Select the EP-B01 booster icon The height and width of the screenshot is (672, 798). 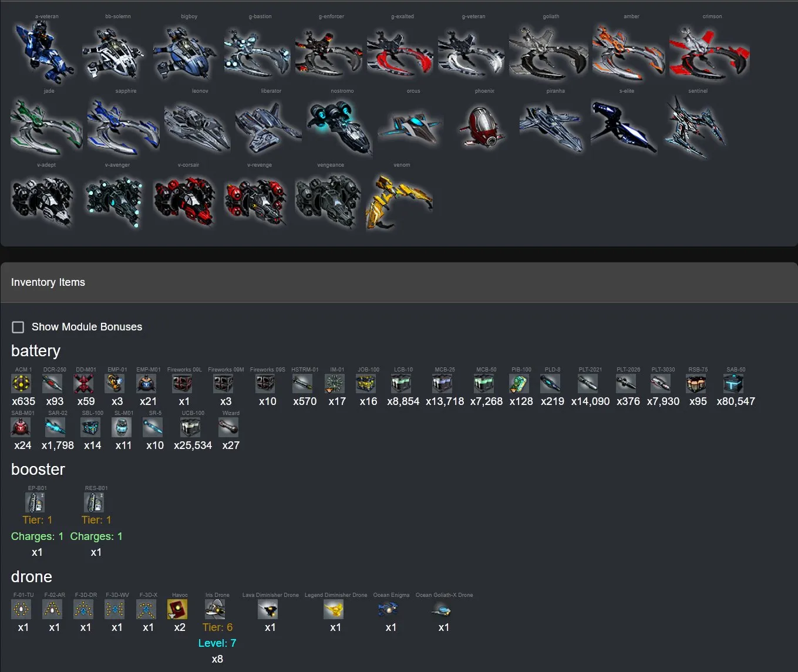[35, 502]
